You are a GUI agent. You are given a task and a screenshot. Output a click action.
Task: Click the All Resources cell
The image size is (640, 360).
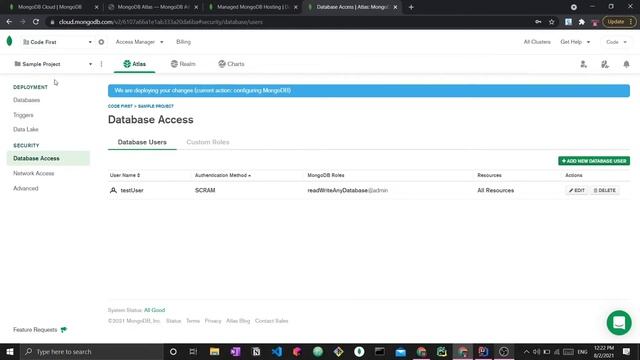pos(496,190)
